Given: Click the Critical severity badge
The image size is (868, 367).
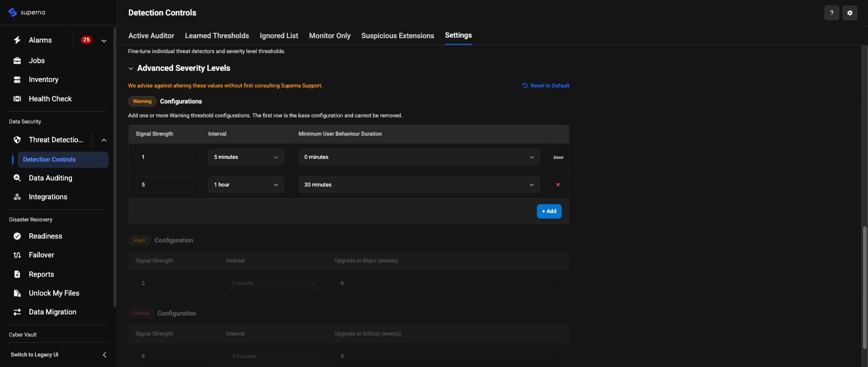Looking at the screenshot, I should pyautogui.click(x=141, y=313).
